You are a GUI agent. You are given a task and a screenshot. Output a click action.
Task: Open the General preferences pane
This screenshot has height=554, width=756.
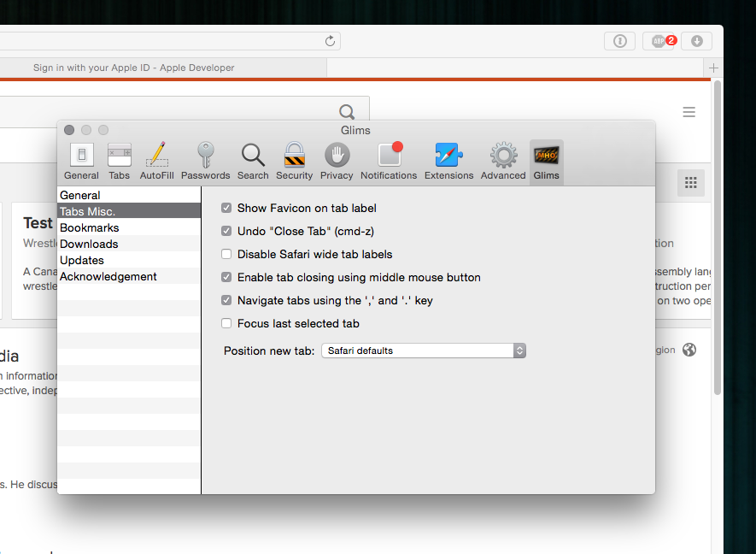tap(81, 162)
